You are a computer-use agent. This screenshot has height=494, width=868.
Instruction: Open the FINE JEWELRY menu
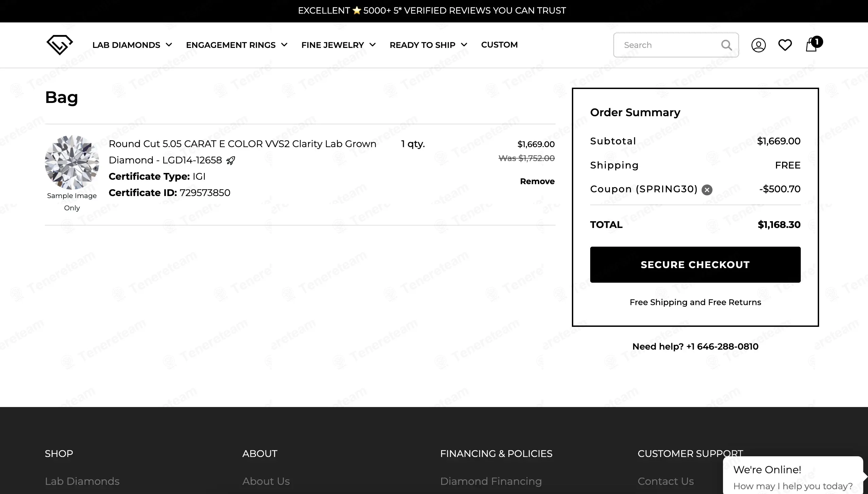(332, 45)
